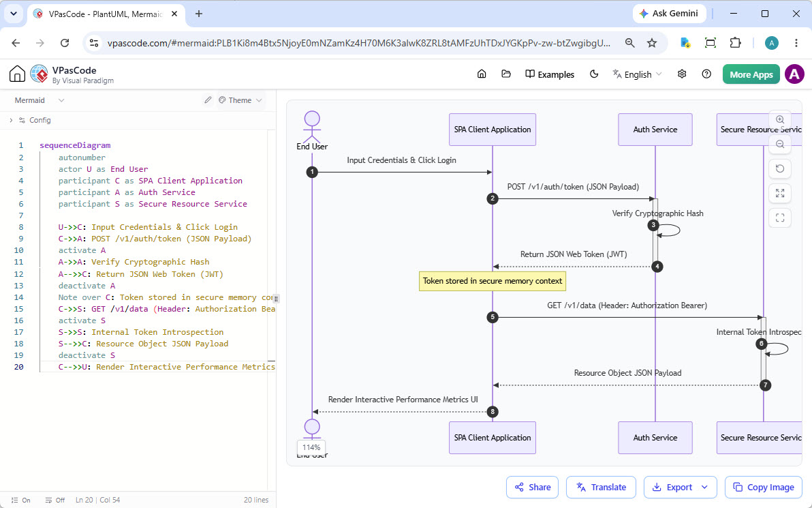Click the yellow 'Token stored in secure memory context' note
Image resolution: width=812 pixels, height=508 pixels.
[493, 281]
